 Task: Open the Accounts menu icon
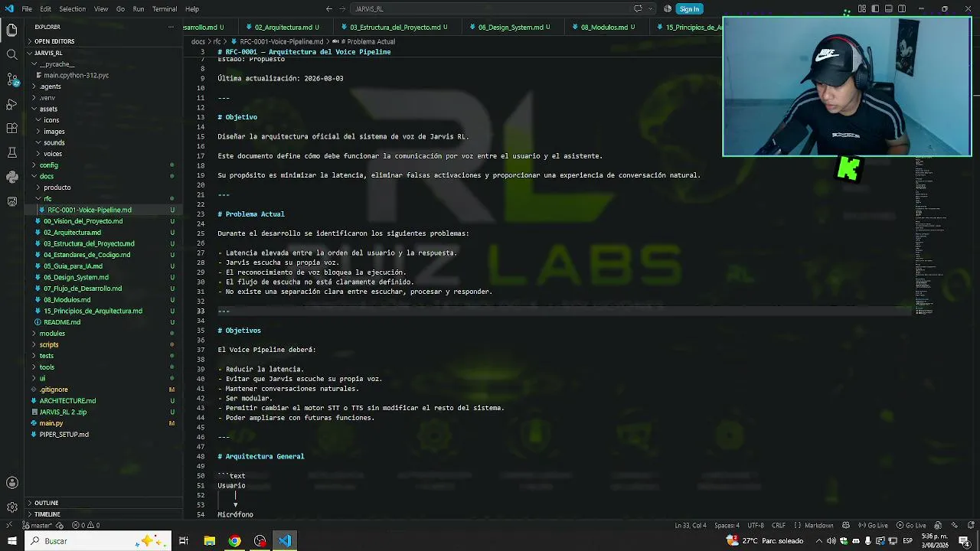tap(11, 483)
